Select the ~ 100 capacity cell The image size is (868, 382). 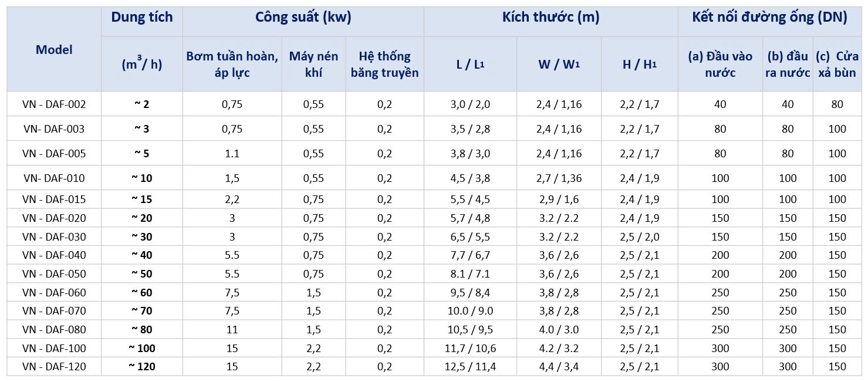(141, 349)
